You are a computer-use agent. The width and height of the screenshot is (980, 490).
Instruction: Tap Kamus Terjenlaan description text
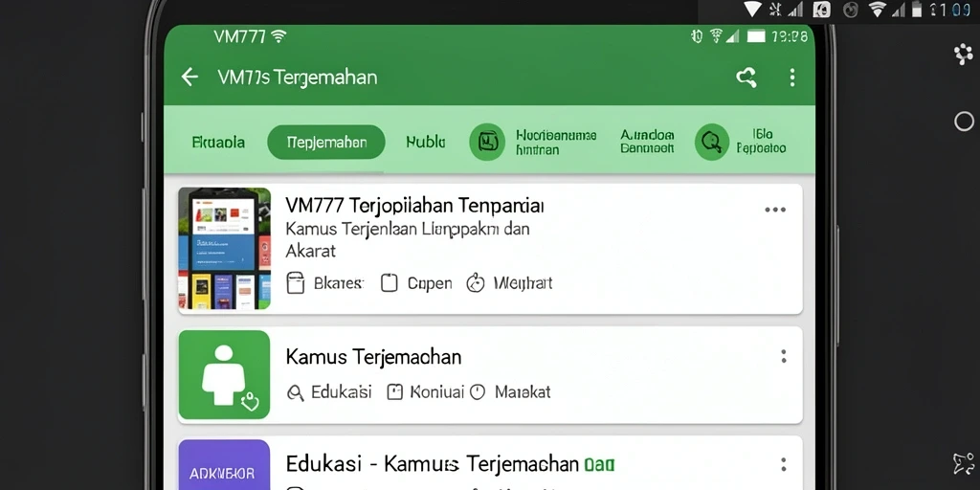408,239
